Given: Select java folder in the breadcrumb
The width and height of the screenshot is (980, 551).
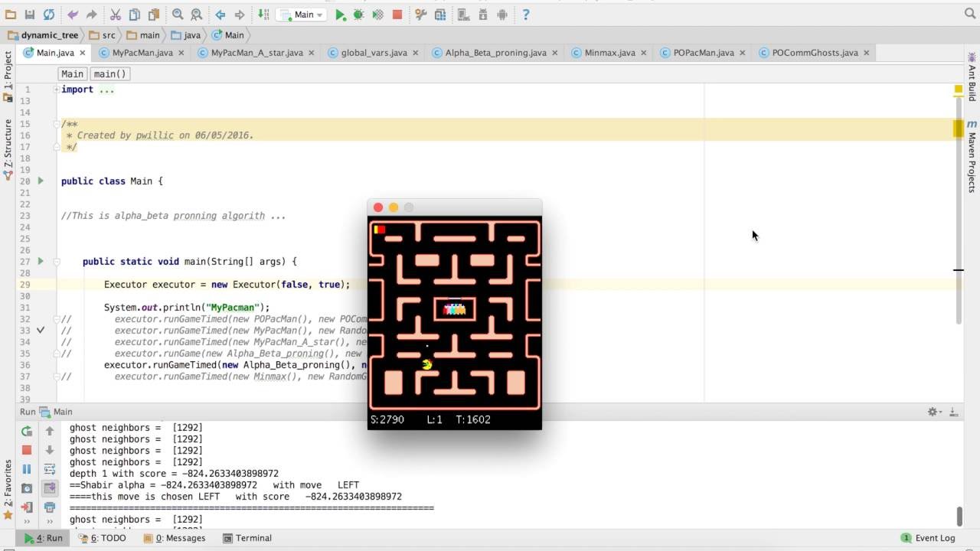Looking at the screenshot, I should pyautogui.click(x=186, y=35).
